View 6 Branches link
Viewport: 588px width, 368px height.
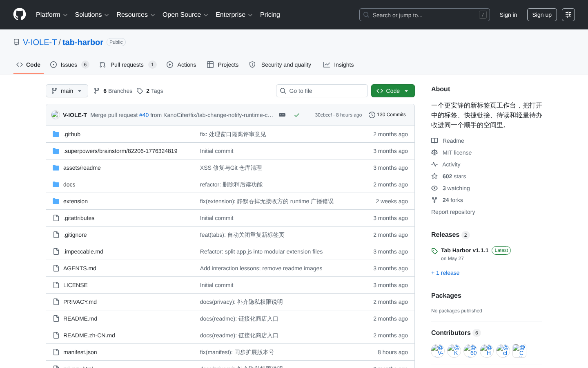[x=113, y=91]
